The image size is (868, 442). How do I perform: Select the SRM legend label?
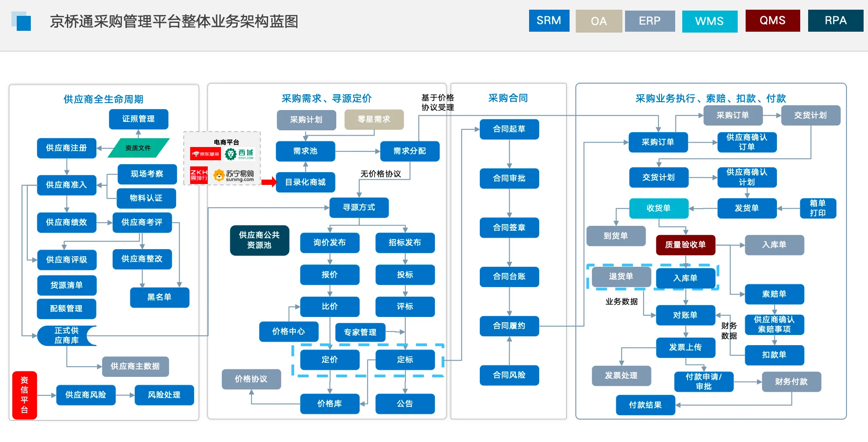pos(549,20)
